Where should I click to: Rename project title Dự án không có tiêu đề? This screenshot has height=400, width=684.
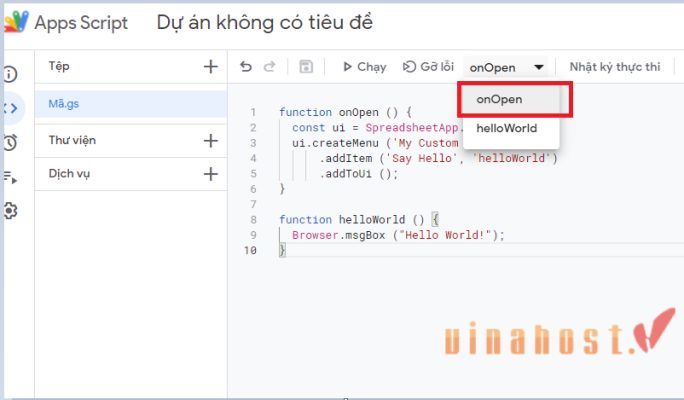tap(264, 22)
